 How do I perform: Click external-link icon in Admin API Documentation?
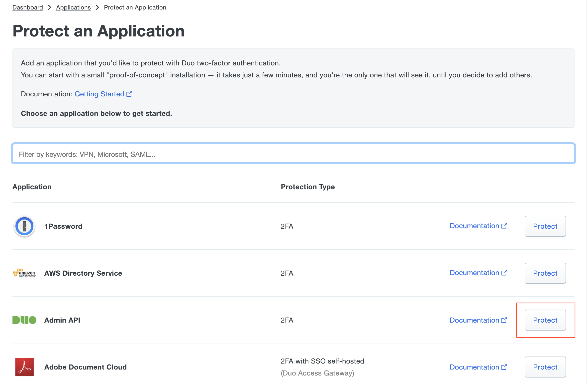point(504,320)
